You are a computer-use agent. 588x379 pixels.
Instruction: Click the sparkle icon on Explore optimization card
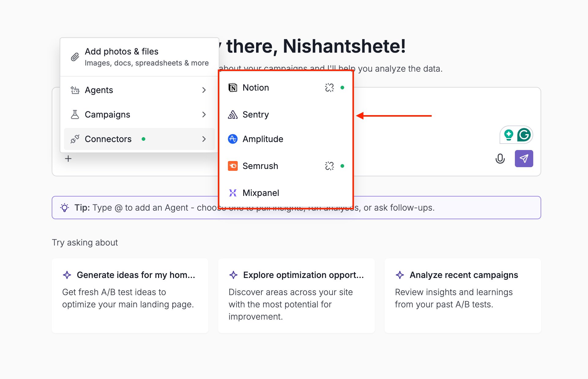tap(233, 275)
